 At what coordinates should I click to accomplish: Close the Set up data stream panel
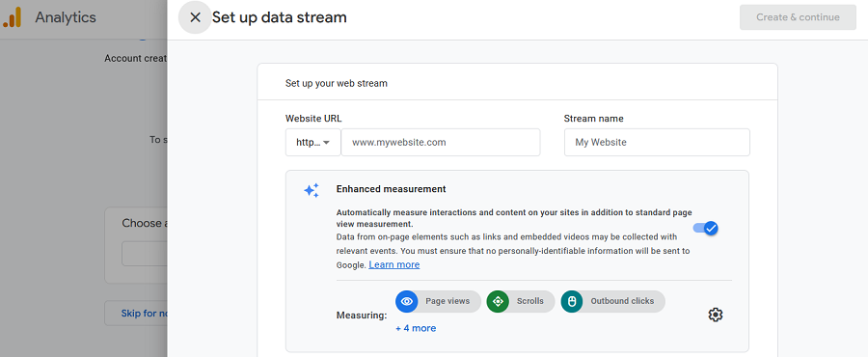[195, 17]
